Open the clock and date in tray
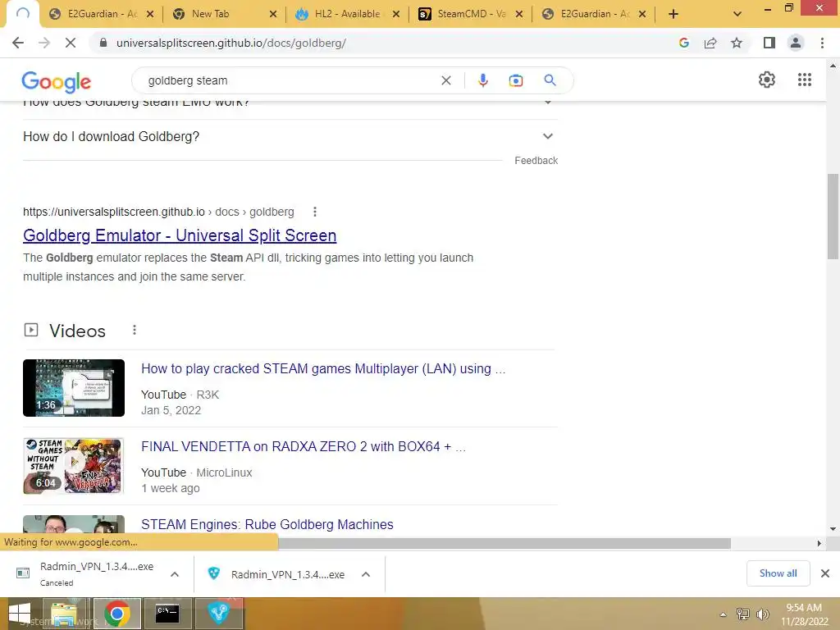 [x=804, y=614]
